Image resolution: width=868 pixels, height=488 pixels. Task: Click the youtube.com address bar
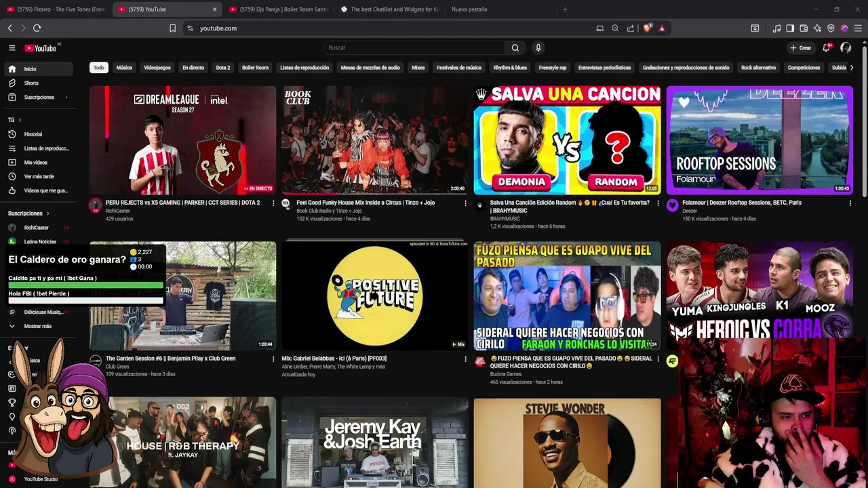pyautogui.click(x=390, y=28)
